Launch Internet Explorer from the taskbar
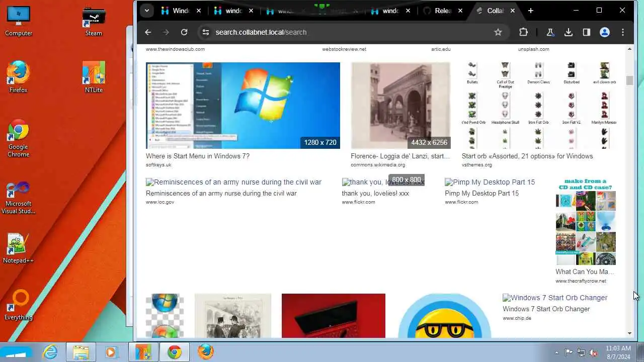 tap(50, 352)
